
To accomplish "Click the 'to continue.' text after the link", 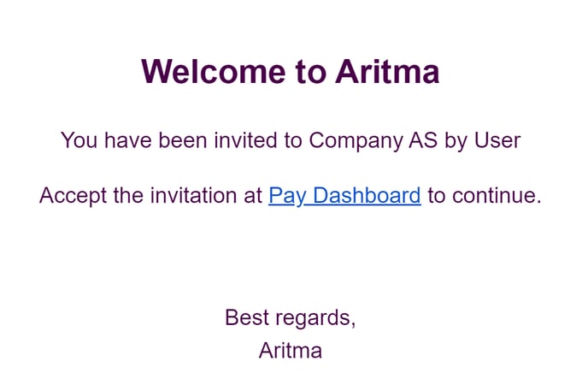I will point(485,196).
